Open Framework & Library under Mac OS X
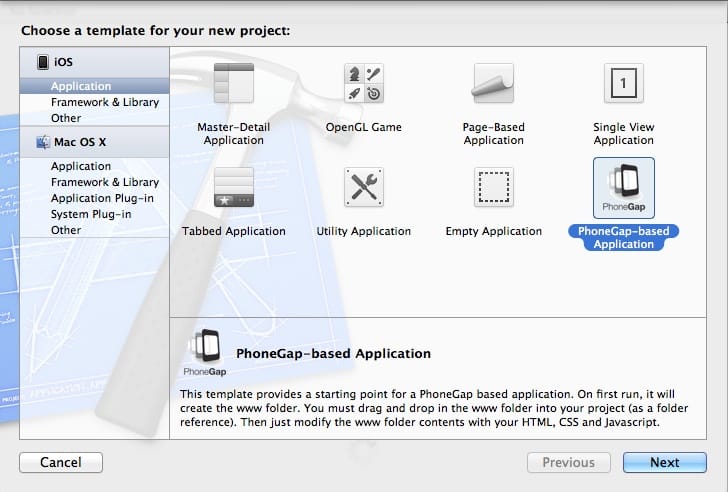The width and height of the screenshot is (728, 492). (94, 182)
